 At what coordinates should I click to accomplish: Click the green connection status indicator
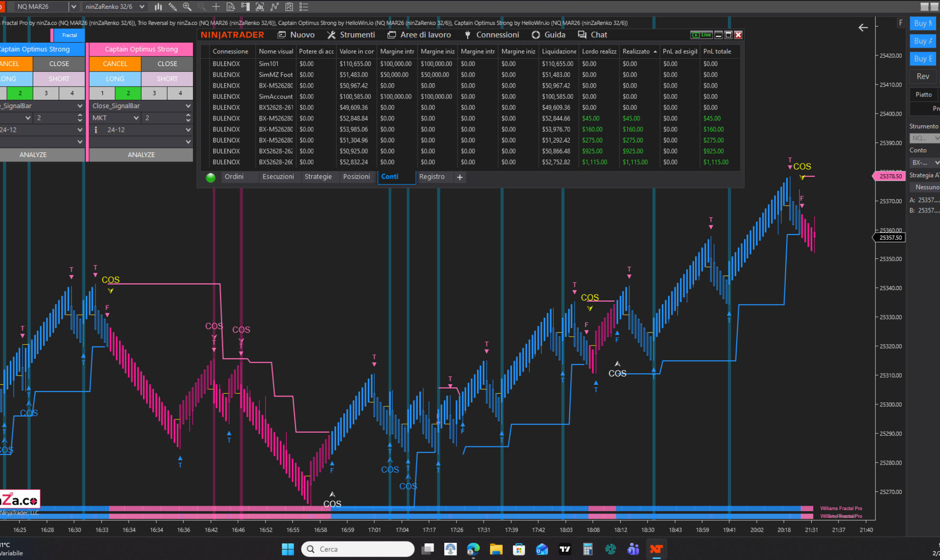click(211, 178)
